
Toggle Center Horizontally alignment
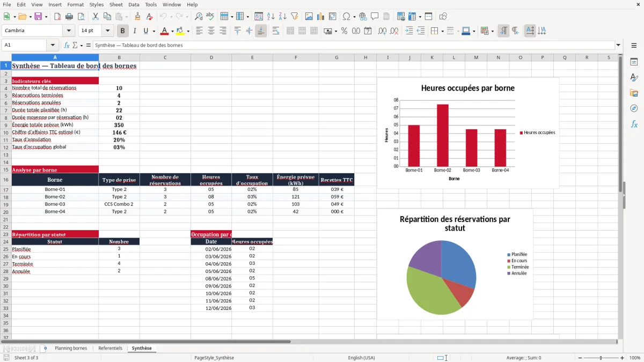211,31
